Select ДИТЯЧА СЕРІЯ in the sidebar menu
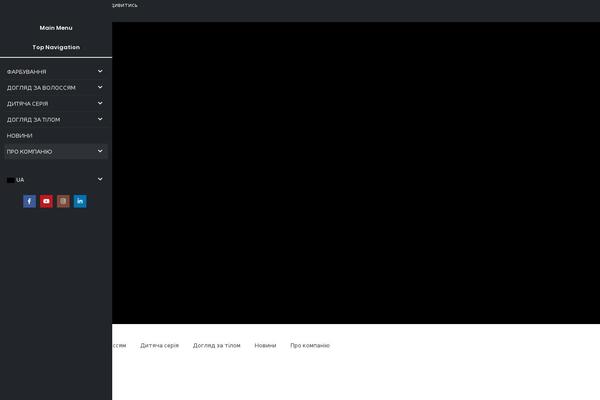Viewport: 600px width, 400px height. [28, 104]
